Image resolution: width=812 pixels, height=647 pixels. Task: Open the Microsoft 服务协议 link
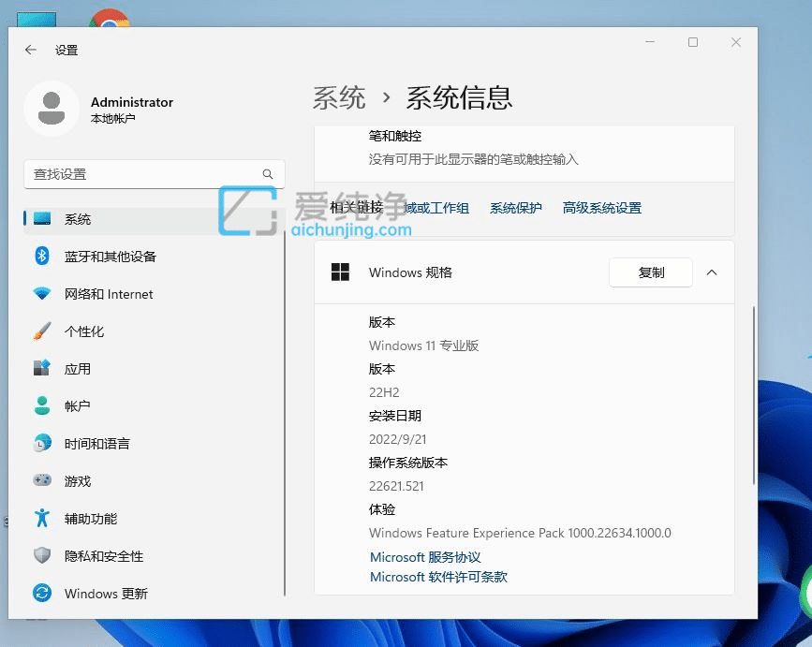[424, 557]
